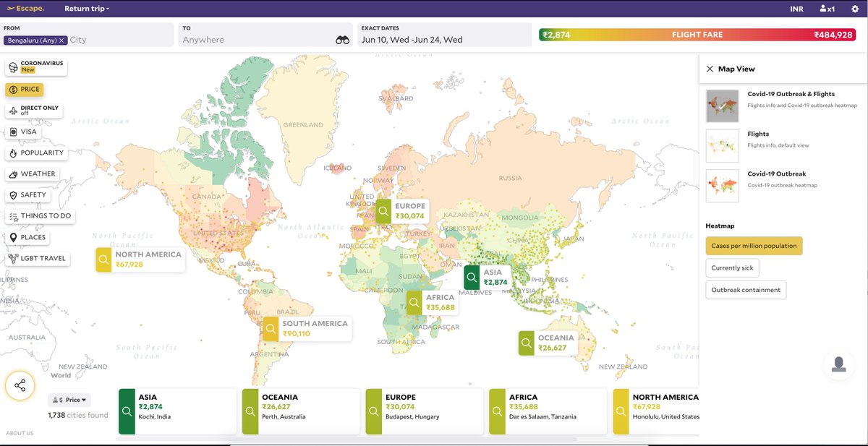The height and width of the screenshot is (446, 868).
Task: Click search icon on Africa card
Action: (x=498, y=411)
